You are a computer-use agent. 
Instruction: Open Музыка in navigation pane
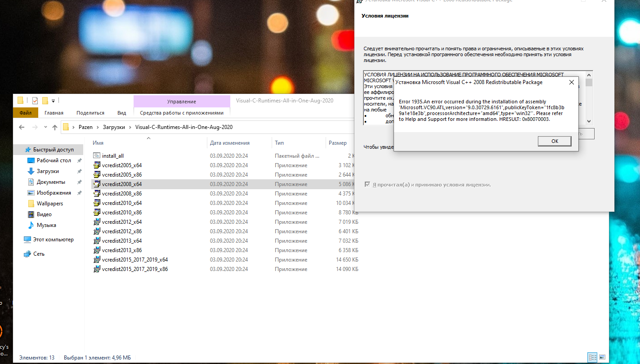click(46, 225)
